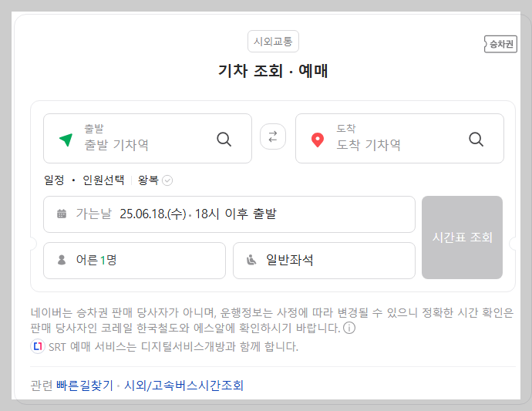Click the green departure arrow icon

coord(66,140)
